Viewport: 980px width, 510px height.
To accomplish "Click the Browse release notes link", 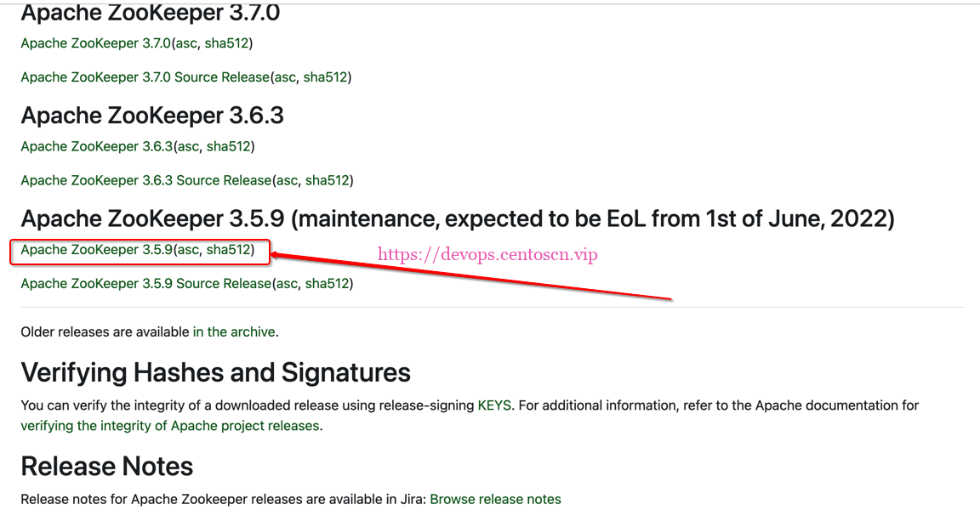I will pos(495,500).
